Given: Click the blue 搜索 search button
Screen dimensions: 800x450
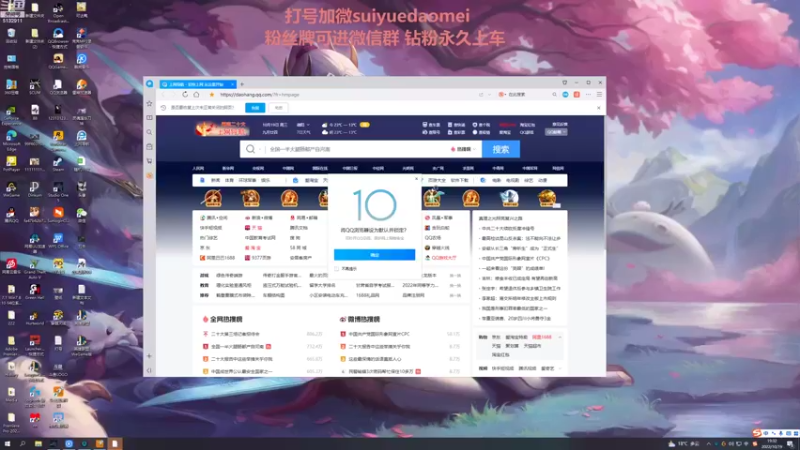Looking at the screenshot, I should [x=501, y=149].
